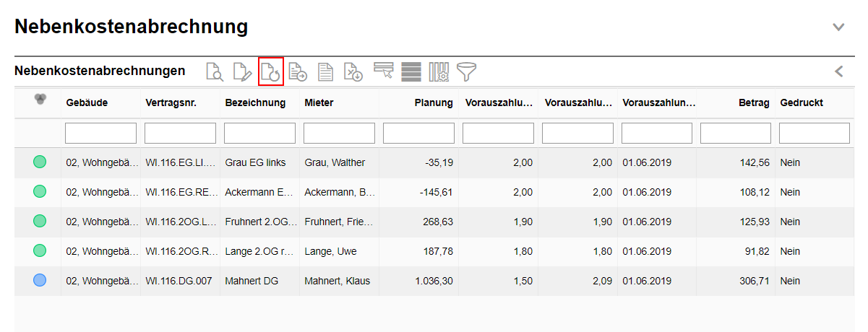
Task: Click the edit document pencil icon
Action: [242, 71]
